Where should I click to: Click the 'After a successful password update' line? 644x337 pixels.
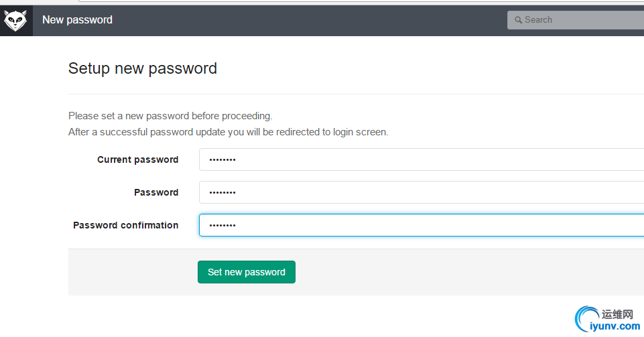[228, 132]
